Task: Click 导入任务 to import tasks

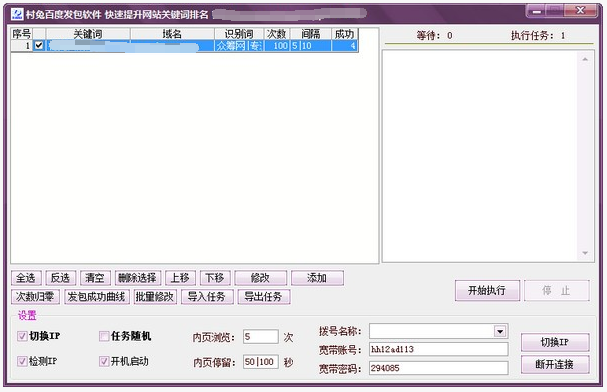Action: click(207, 297)
